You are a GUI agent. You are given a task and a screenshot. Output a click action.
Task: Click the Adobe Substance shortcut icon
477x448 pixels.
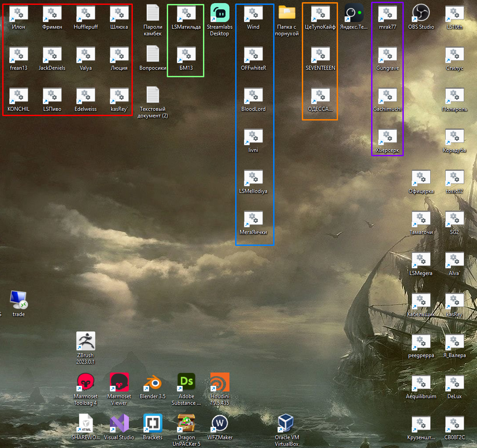[186, 382]
